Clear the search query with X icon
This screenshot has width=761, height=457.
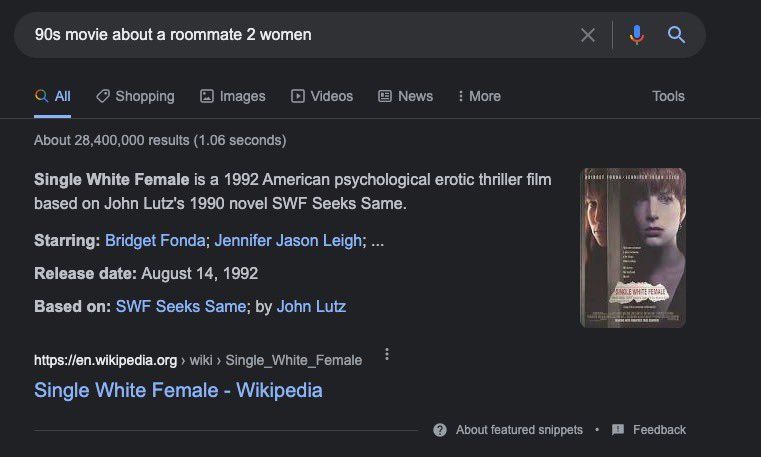coord(588,35)
